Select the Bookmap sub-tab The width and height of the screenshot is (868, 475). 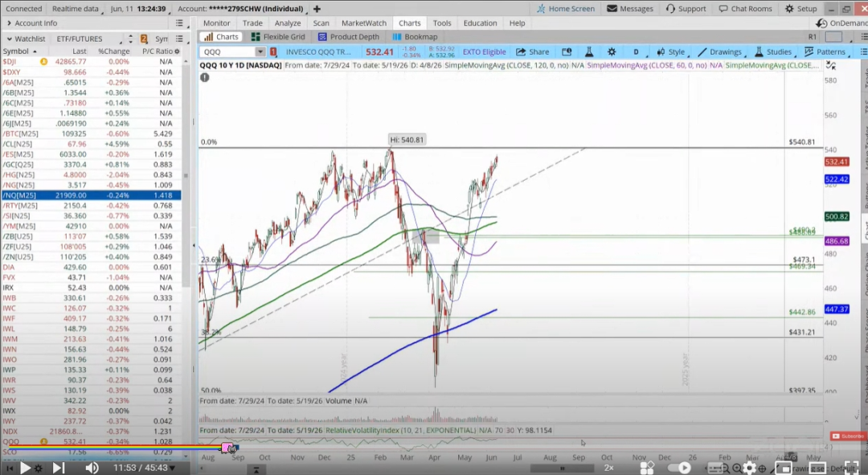(x=416, y=37)
